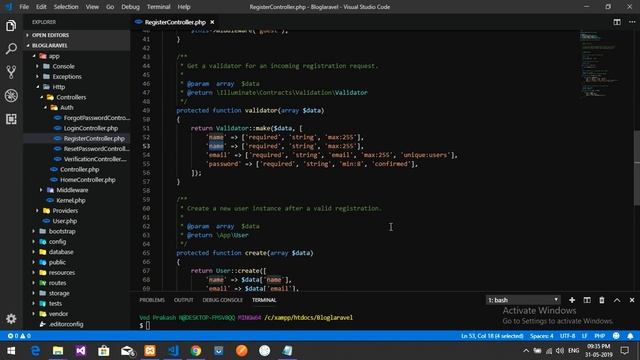
Task: Open XAMPP from taskbar
Action: (150, 351)
